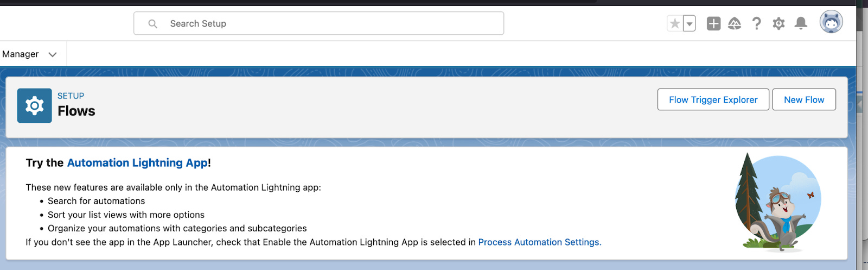Screen dimensions: 868x270
Task: Expand the Manager tab chevron
Action: tap(53, 54)
